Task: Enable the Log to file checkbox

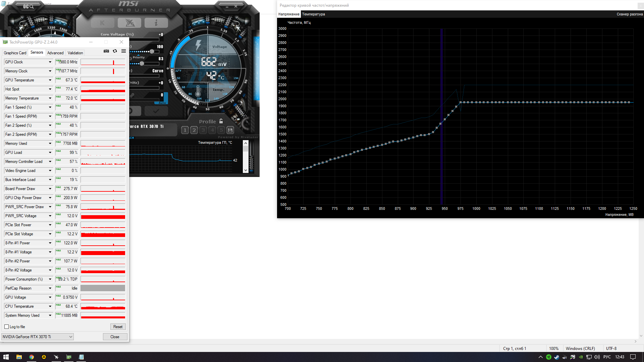Action: (6, 327)
